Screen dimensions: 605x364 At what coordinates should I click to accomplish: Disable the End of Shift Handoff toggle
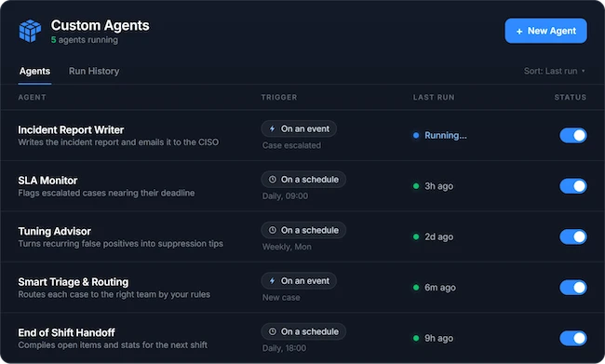click(573, 338)
